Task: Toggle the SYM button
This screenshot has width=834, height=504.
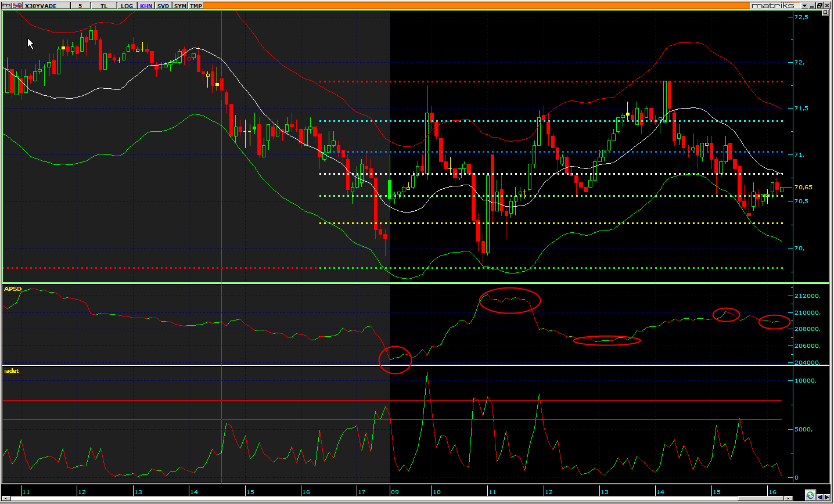Action: coord(180,6)
